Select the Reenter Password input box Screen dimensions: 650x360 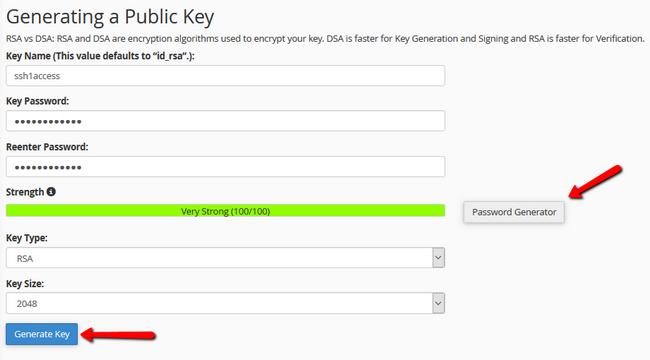pyautogui.click(x=226, y=167)
